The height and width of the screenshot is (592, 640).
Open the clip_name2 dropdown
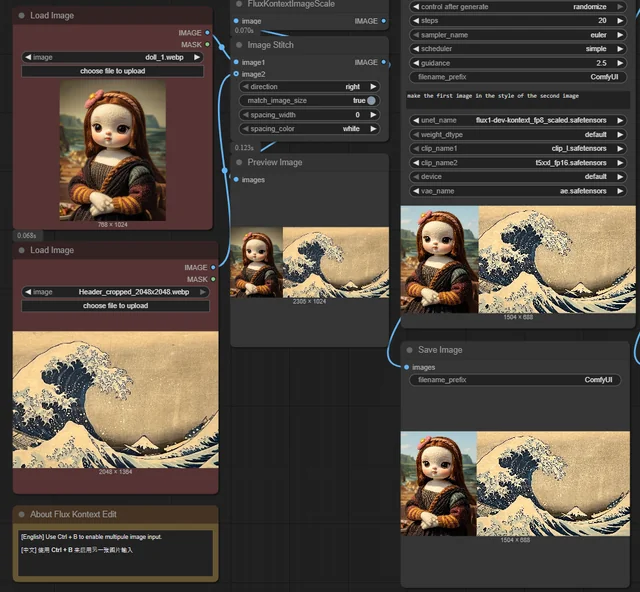pos(518,163)
